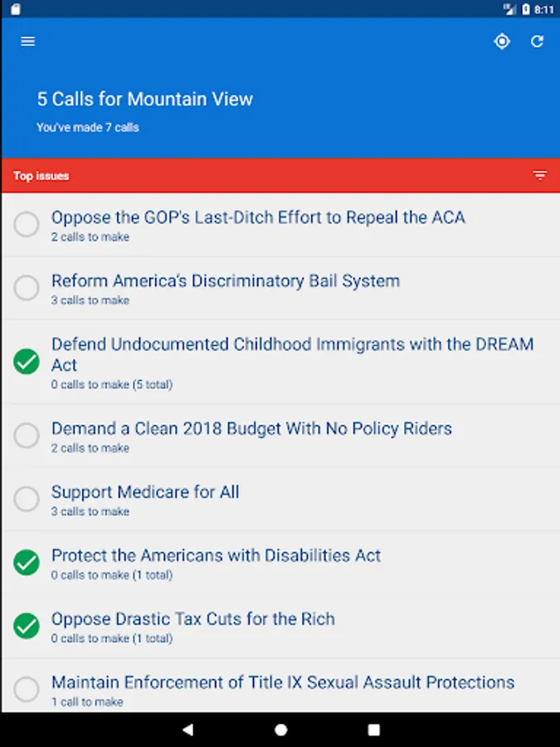The width and height of the screenshot is (560, 747).
Task: Select empty circle beside Bail System issue
Action: 27,288
